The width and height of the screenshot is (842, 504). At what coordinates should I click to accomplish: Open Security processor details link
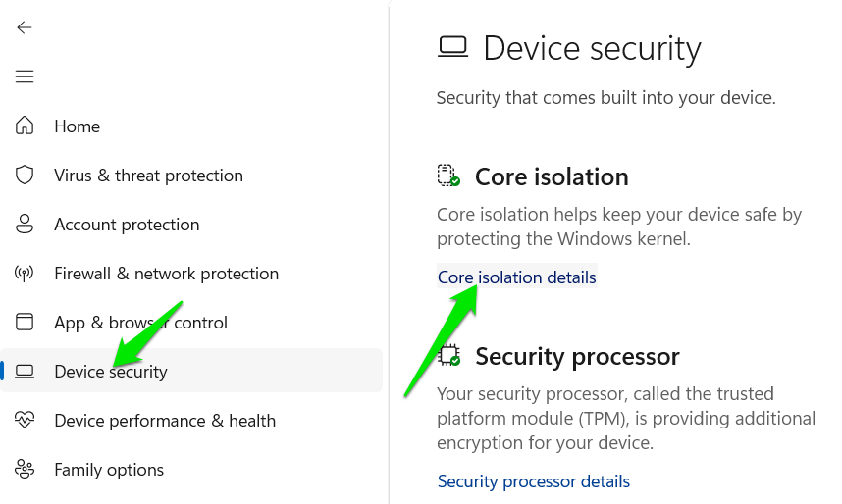(533, 481)
